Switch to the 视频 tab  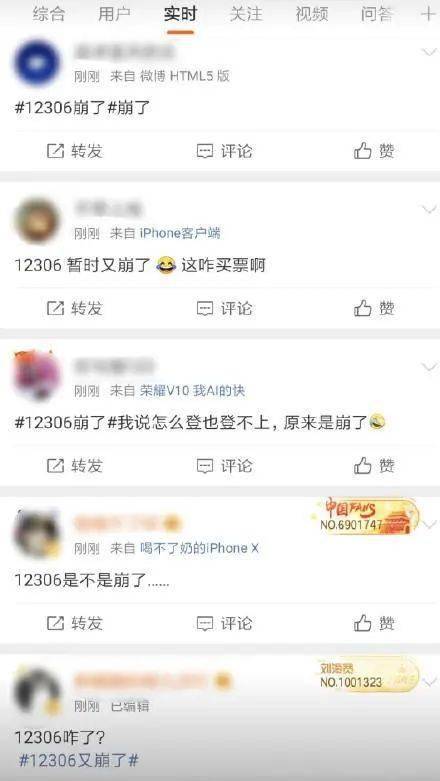click(311, 14)
